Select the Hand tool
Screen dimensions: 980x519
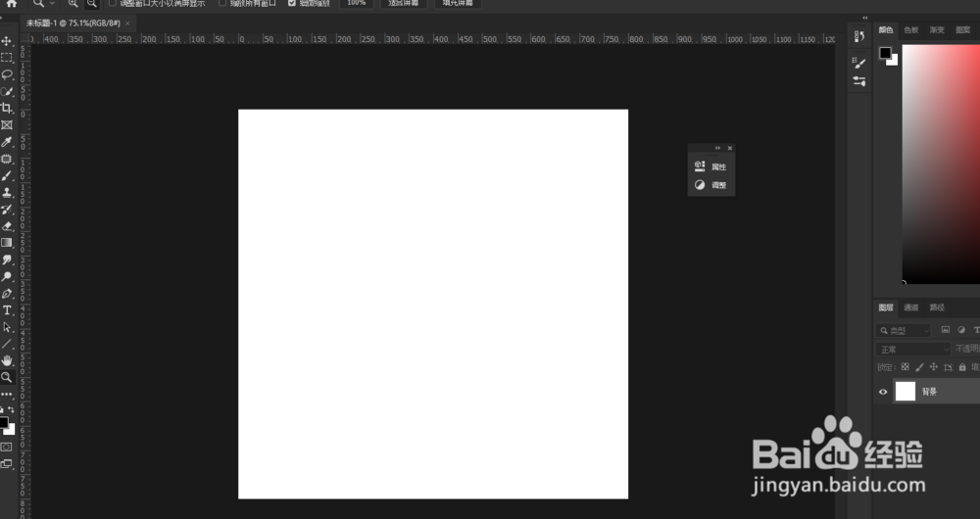pyautogui.click(x=7, y=361)
